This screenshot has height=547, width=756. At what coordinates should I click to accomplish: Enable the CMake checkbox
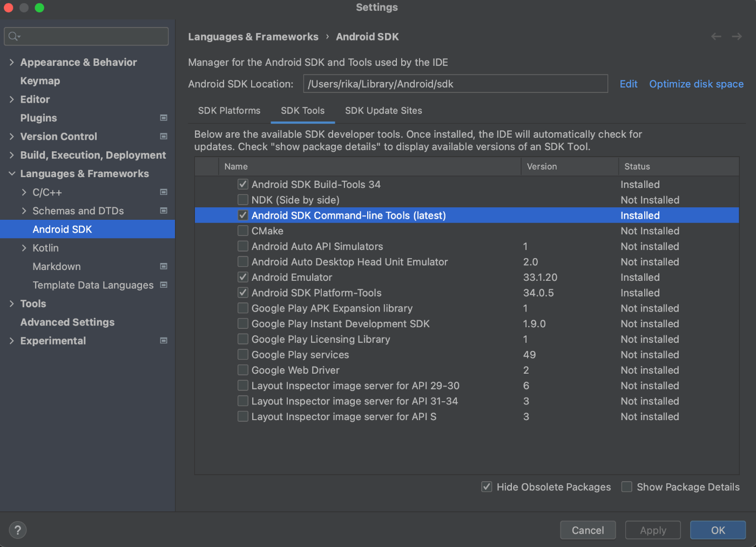[243, 231]
